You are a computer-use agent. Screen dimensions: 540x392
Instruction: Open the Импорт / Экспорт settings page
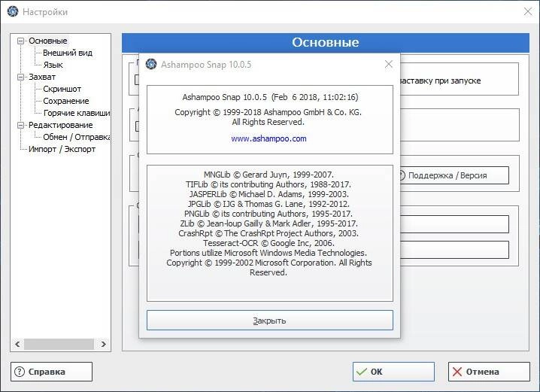(x=62, y=149)
